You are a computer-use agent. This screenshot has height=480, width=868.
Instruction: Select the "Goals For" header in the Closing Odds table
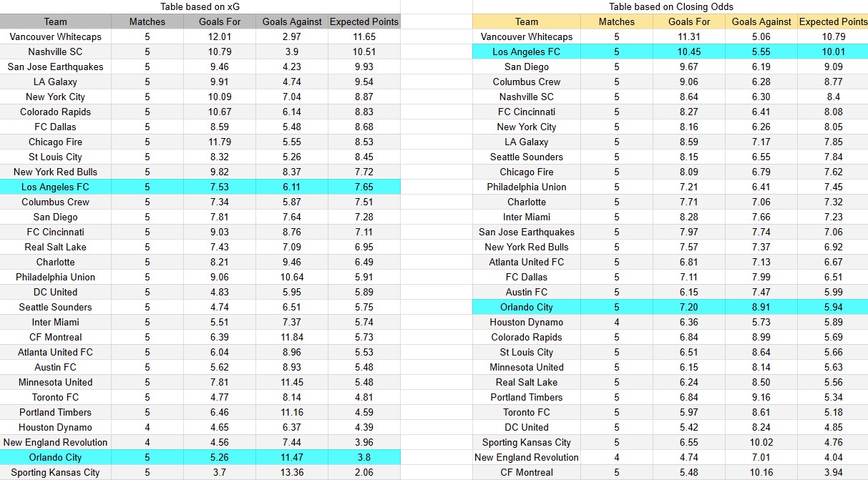[x=687, y=21]
